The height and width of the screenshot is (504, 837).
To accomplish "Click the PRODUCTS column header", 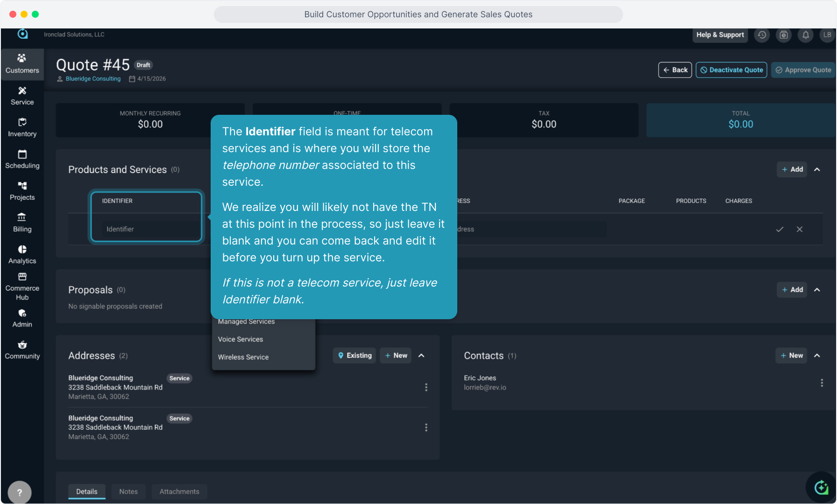I will point(691,201).
